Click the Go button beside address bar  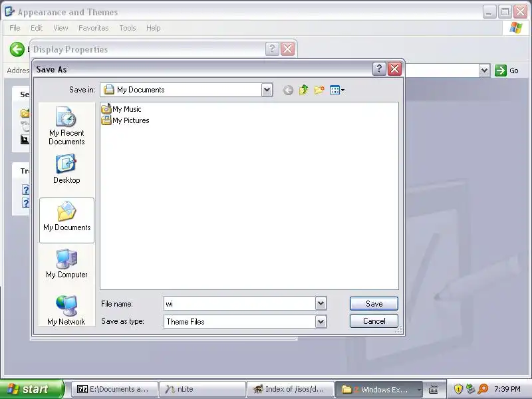pyautogui.click(x=507, y=70)
